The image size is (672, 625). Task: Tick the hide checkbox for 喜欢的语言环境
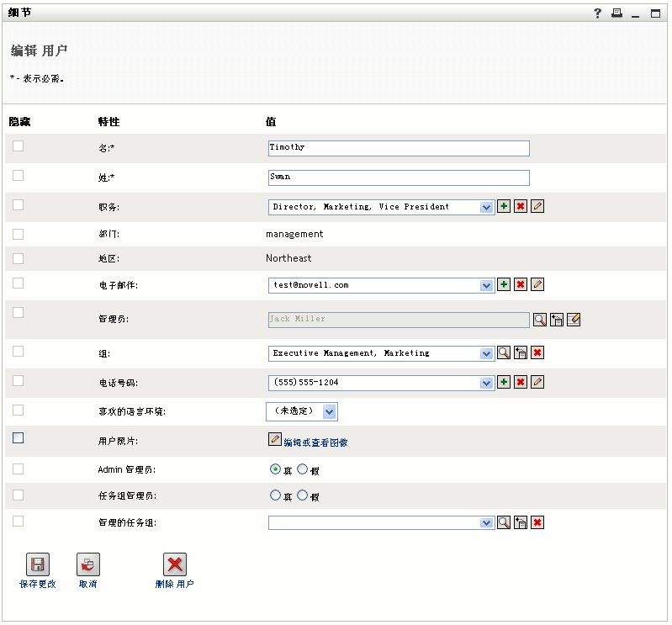(18, 410)
